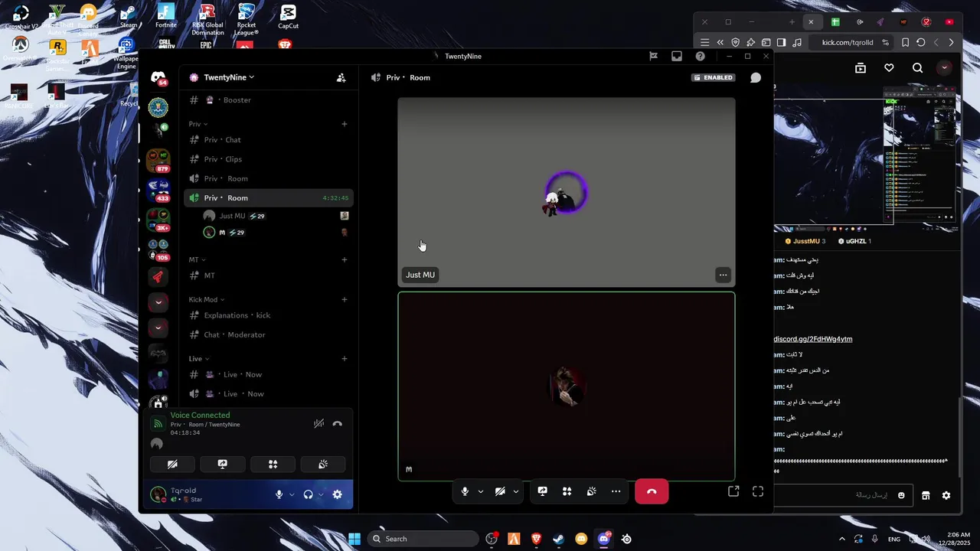Open Kick search magnifier icon
Screen dimensions: 980x551
click(917, 68)
